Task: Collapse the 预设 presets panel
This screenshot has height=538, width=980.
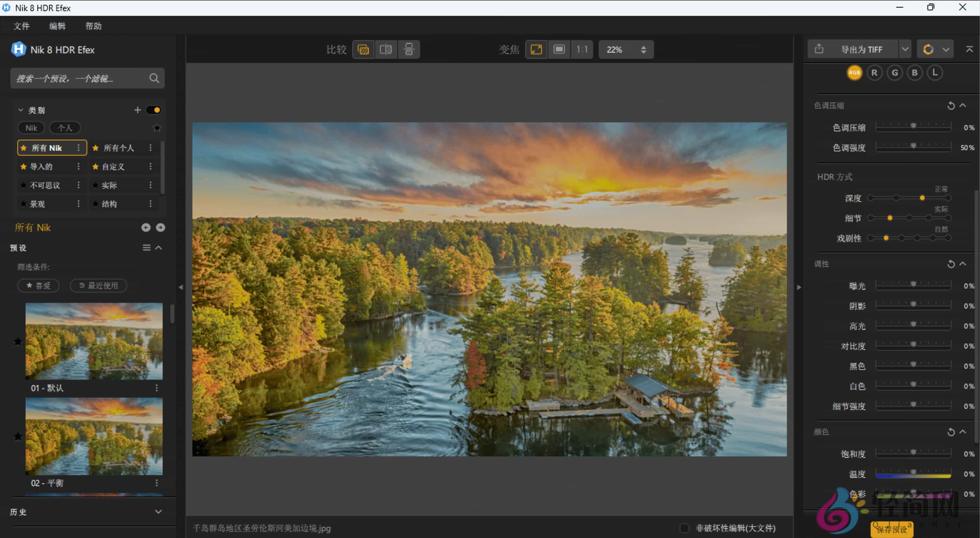Action: (x=159, y=248)
